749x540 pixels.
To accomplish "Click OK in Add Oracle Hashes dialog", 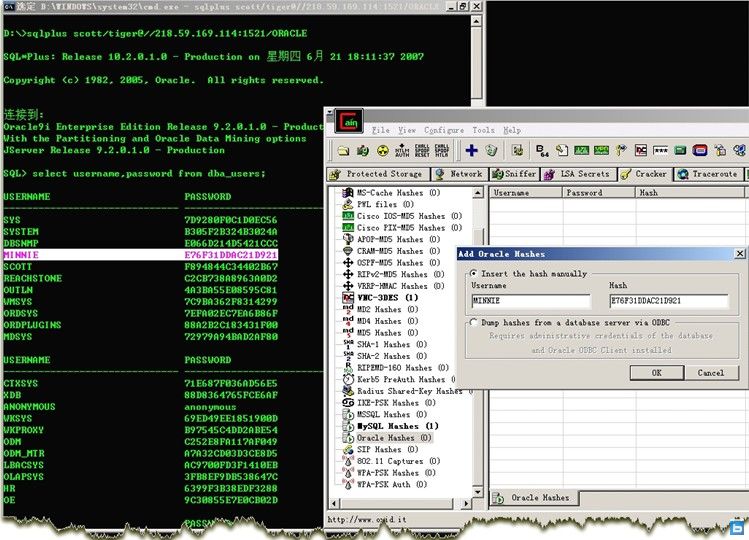I will point(657,373).
